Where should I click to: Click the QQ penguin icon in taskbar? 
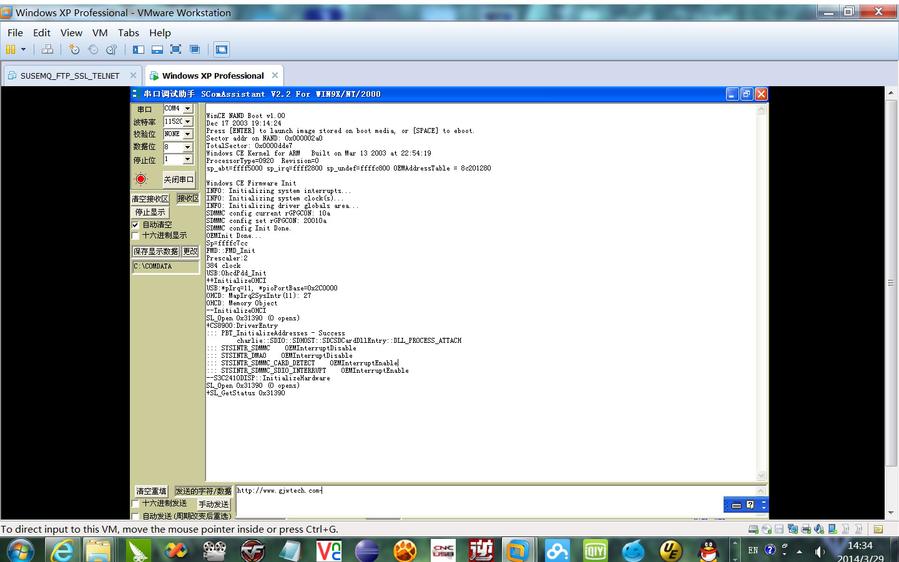(x=709, y=551)
